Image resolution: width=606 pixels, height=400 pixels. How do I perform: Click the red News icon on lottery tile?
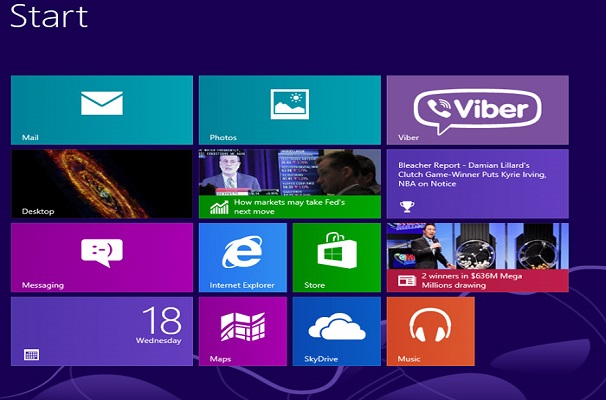tap(407, 281)
